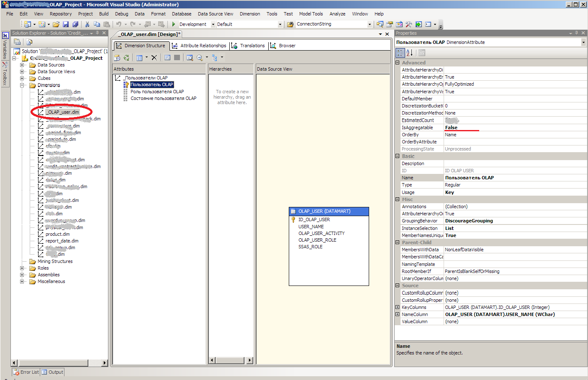Screen dimensions: 588x380
Task: Switch to the Attribute Relationships tab
Action: pyautogui.click(x=199, y=46)
